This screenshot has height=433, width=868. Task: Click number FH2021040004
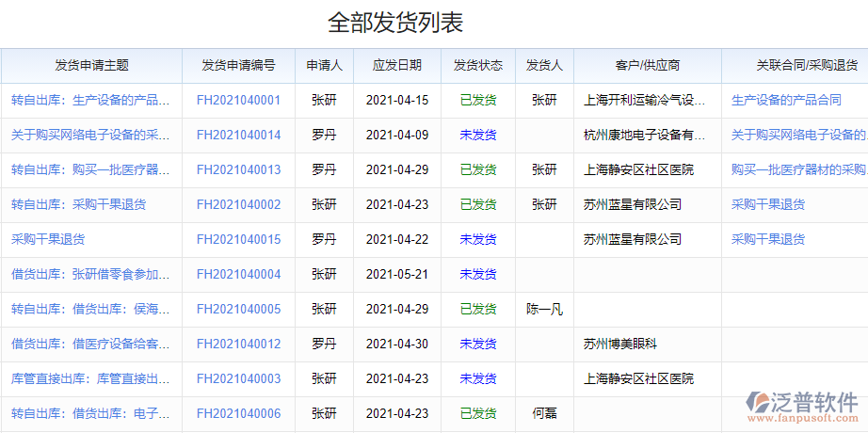click(x=238, y=275)
